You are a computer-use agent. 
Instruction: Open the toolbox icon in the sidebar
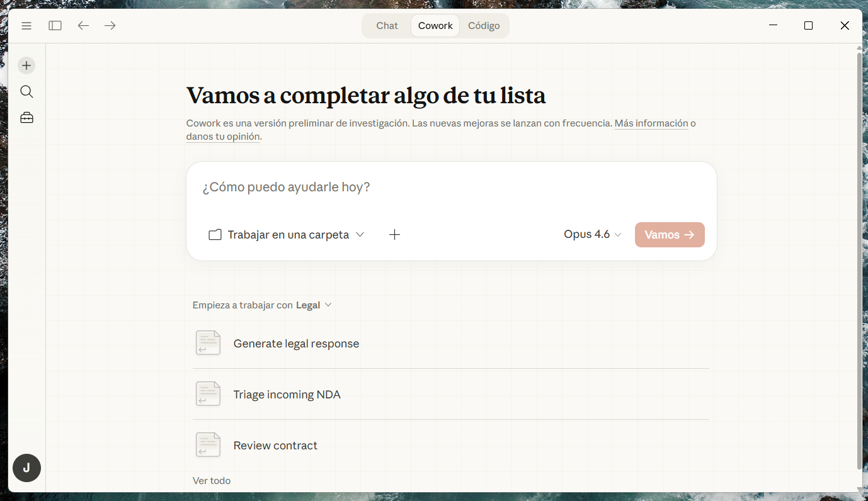coord(26,118)
